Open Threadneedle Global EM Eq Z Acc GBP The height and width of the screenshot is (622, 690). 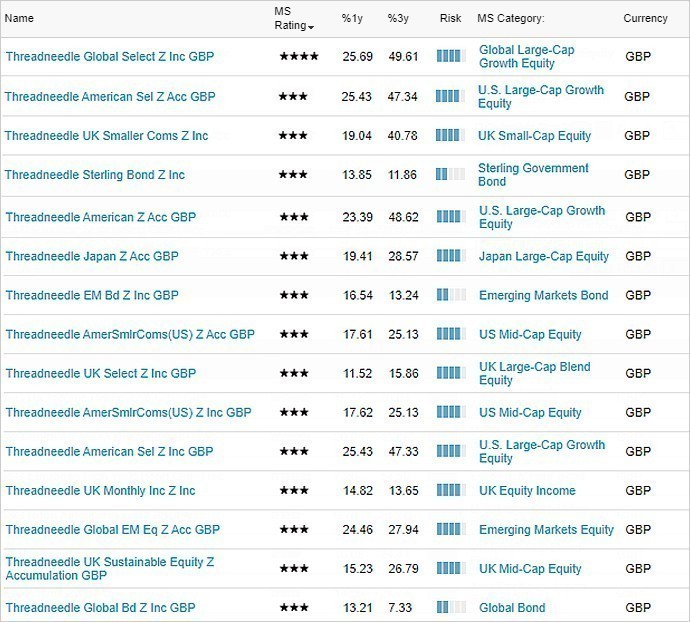pos(113,530)
